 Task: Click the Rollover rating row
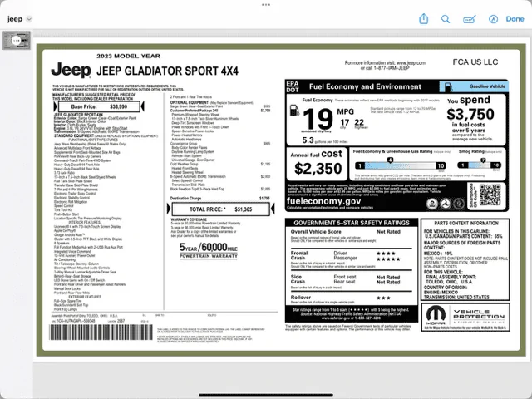pos(351,299)
